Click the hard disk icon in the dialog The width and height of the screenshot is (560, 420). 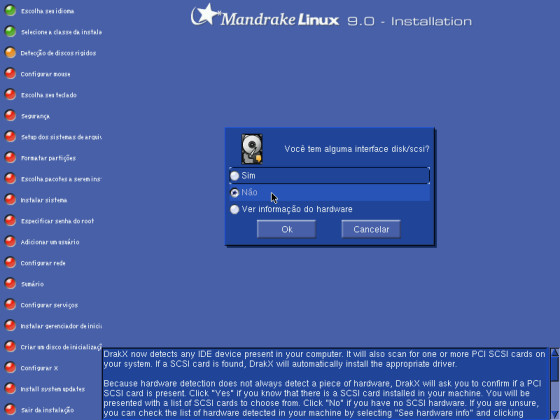pyautogui.click(x=252, y=149)
